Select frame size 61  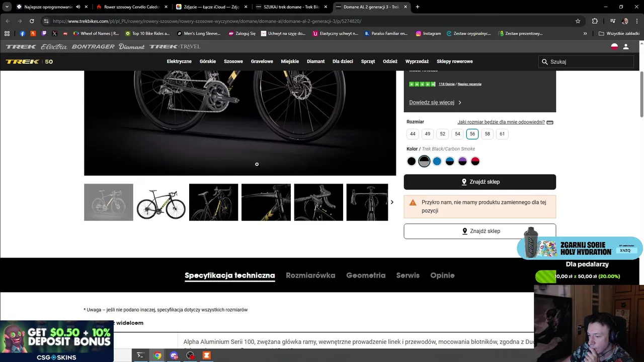[502, 134]
